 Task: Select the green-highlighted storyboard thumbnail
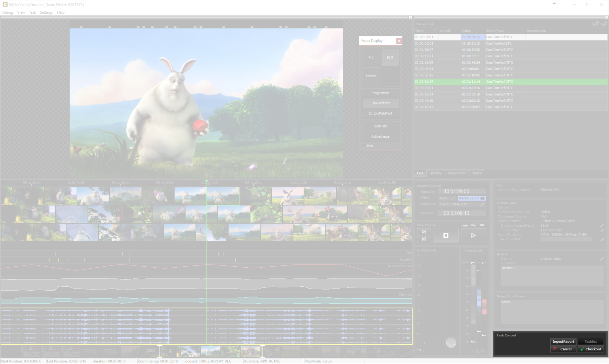click(223, 196)
